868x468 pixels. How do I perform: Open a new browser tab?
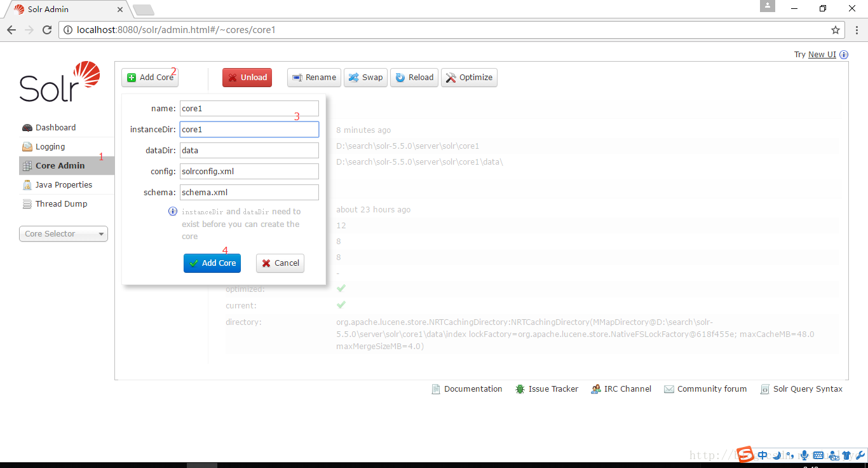click(x=144, y=10)
